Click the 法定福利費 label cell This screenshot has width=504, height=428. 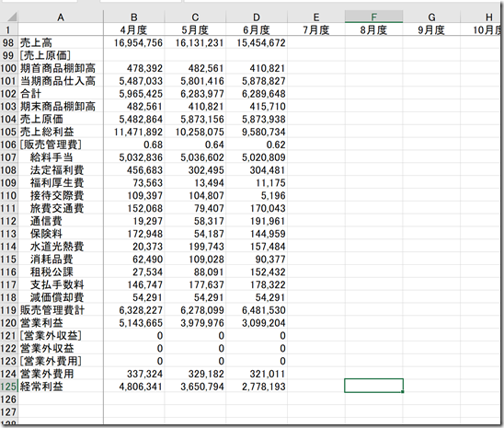(x=61, y=169)
